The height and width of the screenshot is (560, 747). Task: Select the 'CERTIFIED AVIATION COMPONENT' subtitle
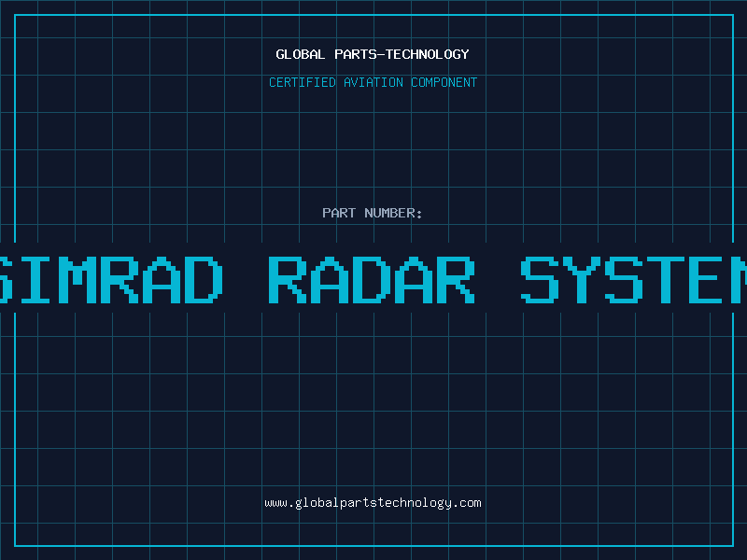click(x=373, y=82)
